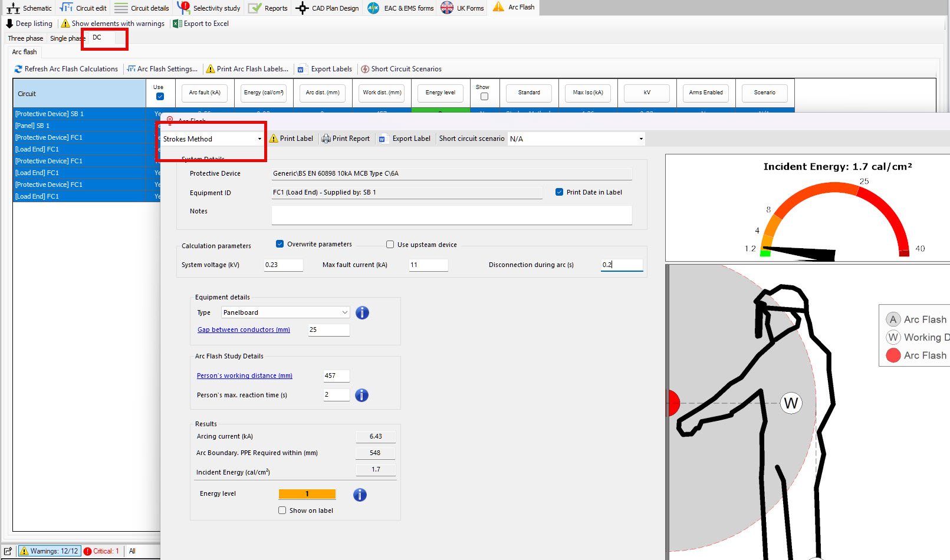Toggle the Print Date in Label checkbox
The width and height of the screenshot is (950, 560).
click(x=559, y=192)
